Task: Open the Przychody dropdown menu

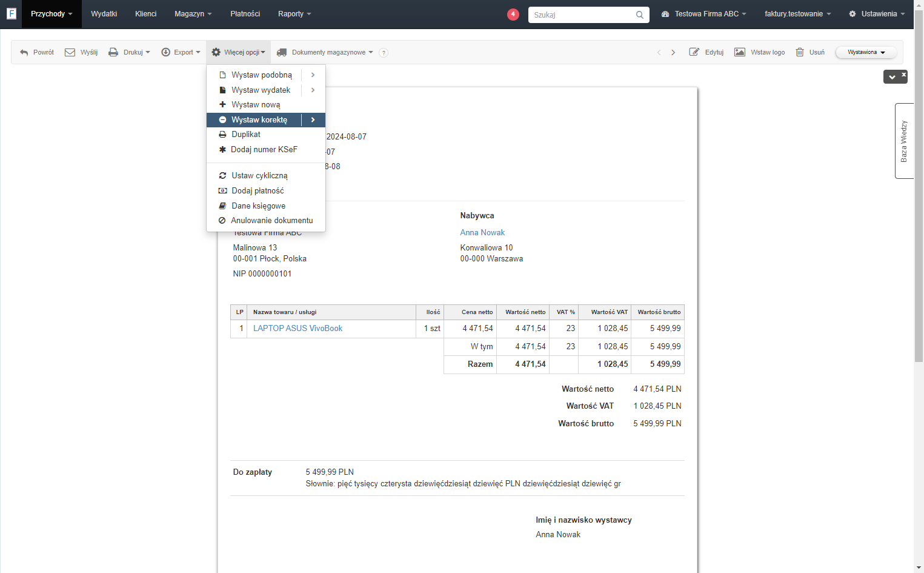Action: tap(52, 14)
